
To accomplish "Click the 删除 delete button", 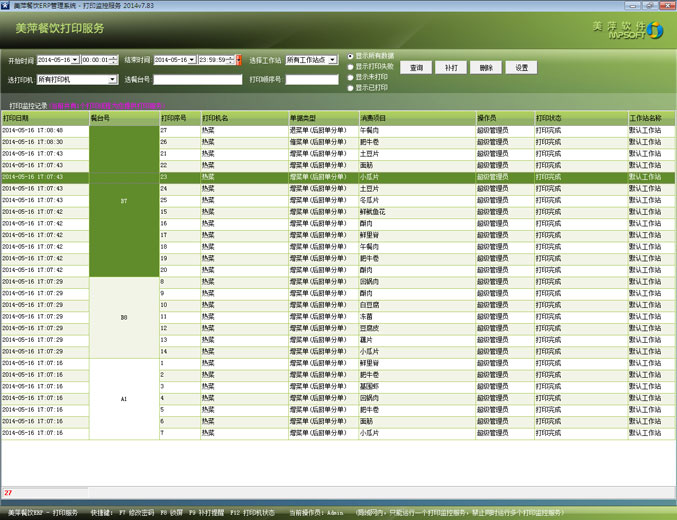I will tap(486, 67).
